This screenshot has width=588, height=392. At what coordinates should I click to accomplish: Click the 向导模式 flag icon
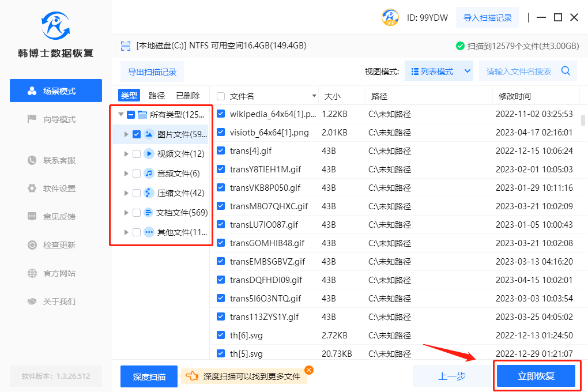[32, 119]
